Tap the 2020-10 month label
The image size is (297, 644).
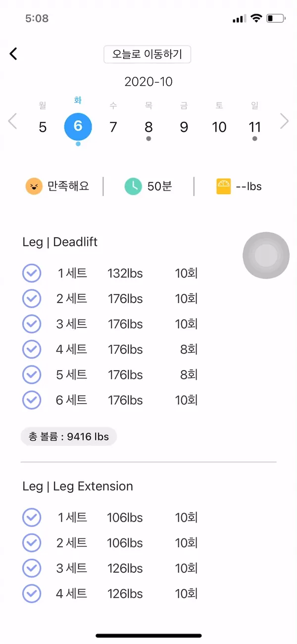[148, 82]
